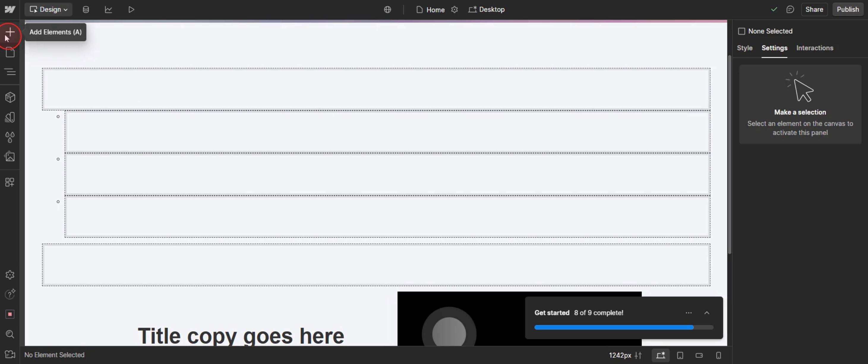Open the Add Elements panel
868x364 pixels.
click(x=10, y=32)
